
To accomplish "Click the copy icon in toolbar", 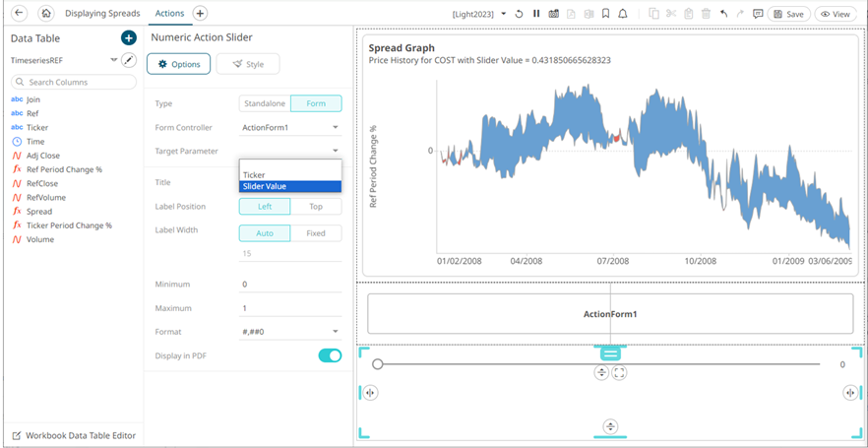I will click(653, 14).
